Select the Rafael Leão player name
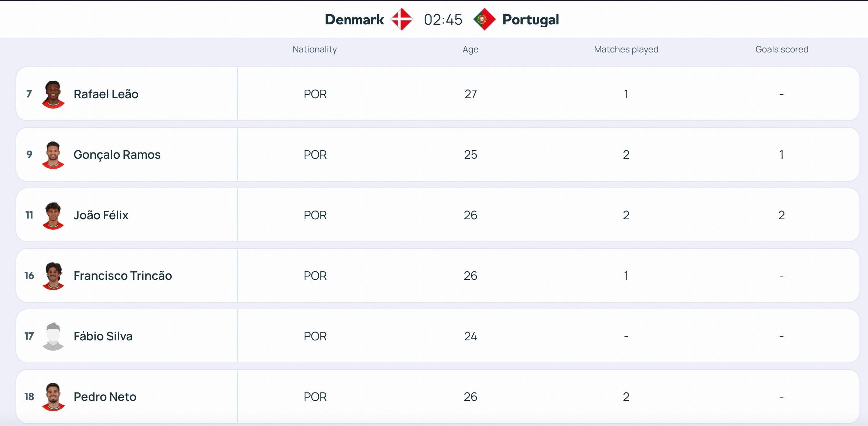 (106, 94)
